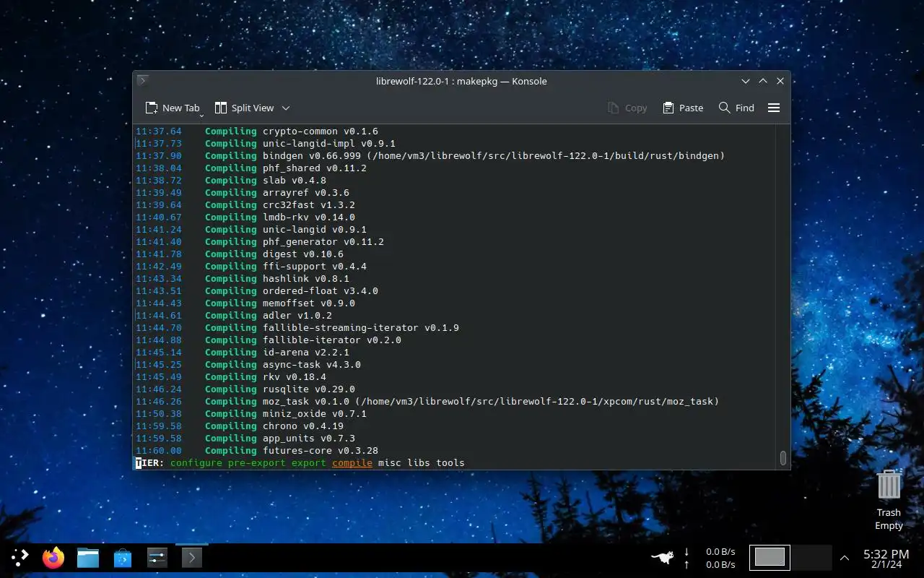Viewport: 924px width, 578px height.
Task: Open System Settings from the taskbar
Action: point(157,557)
